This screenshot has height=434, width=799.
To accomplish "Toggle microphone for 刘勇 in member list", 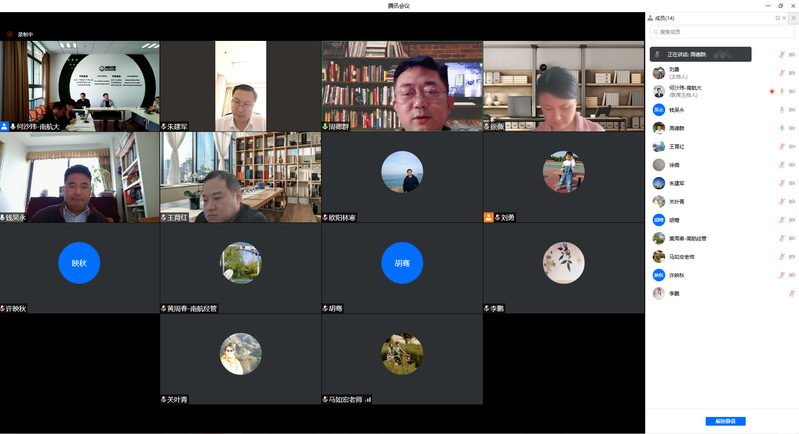I will tap(781, 72).
